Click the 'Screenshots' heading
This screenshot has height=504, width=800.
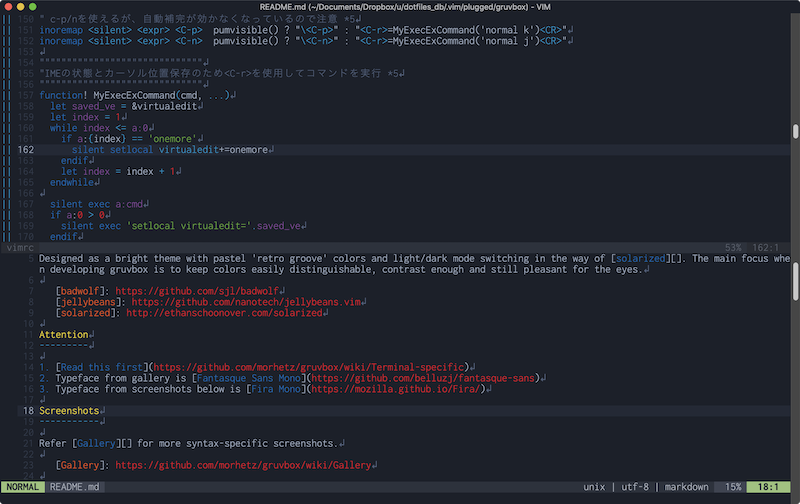click(x=69, y=411)
